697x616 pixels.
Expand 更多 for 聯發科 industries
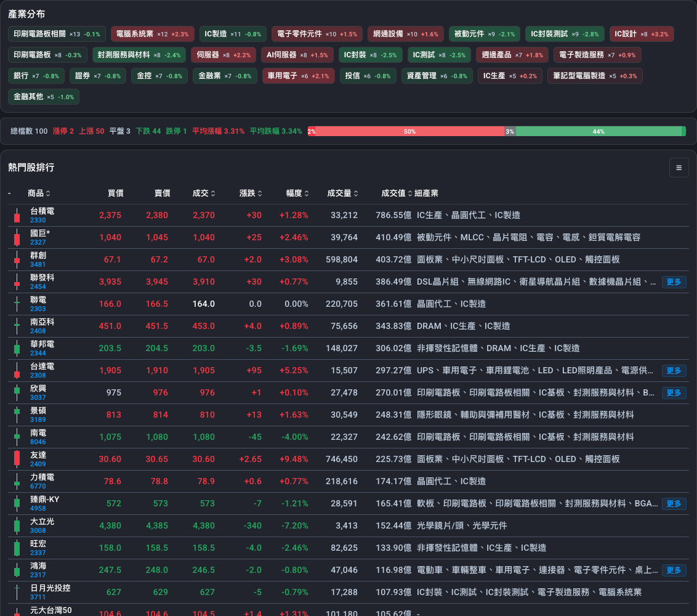pyautogui.click(x=674, y=282)
